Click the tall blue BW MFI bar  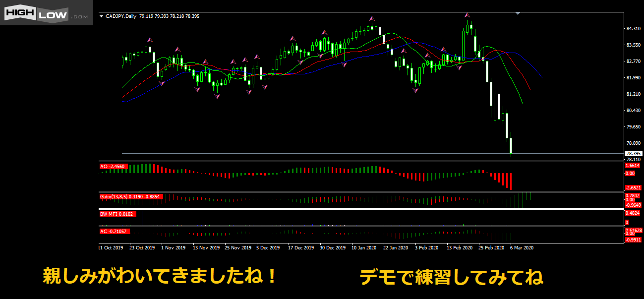coord(142,218)
